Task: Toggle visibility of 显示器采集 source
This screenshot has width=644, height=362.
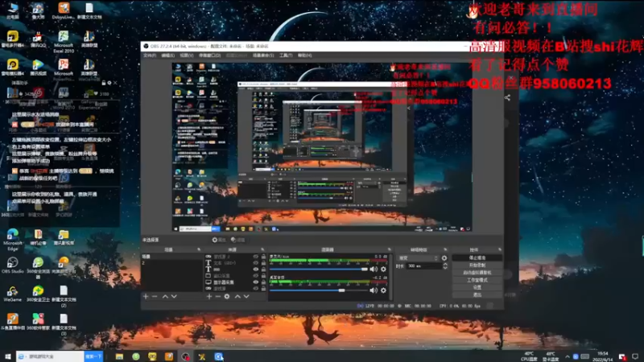Action: click(x=255, y=282)
